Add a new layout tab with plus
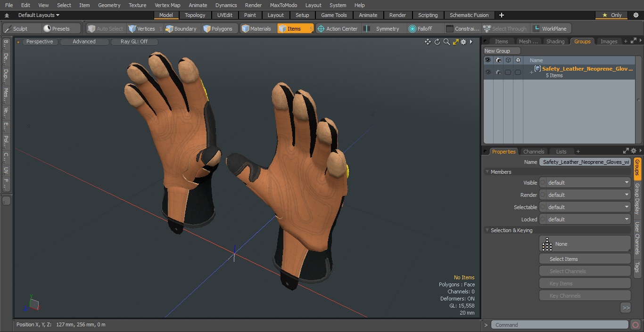644x332 pixels. click(501, 15)
